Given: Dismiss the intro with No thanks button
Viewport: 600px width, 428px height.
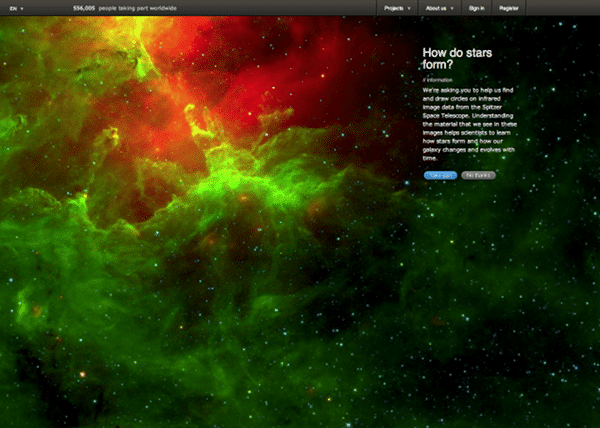Looking at the screenshot, I should click(479, 175).
